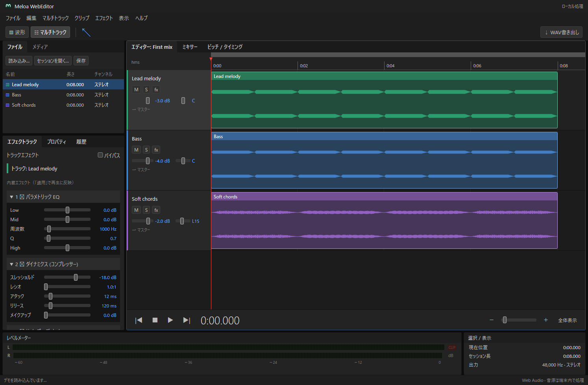
Task: Switch to the ミキサー tab
Action: click(x=190, y=47)
